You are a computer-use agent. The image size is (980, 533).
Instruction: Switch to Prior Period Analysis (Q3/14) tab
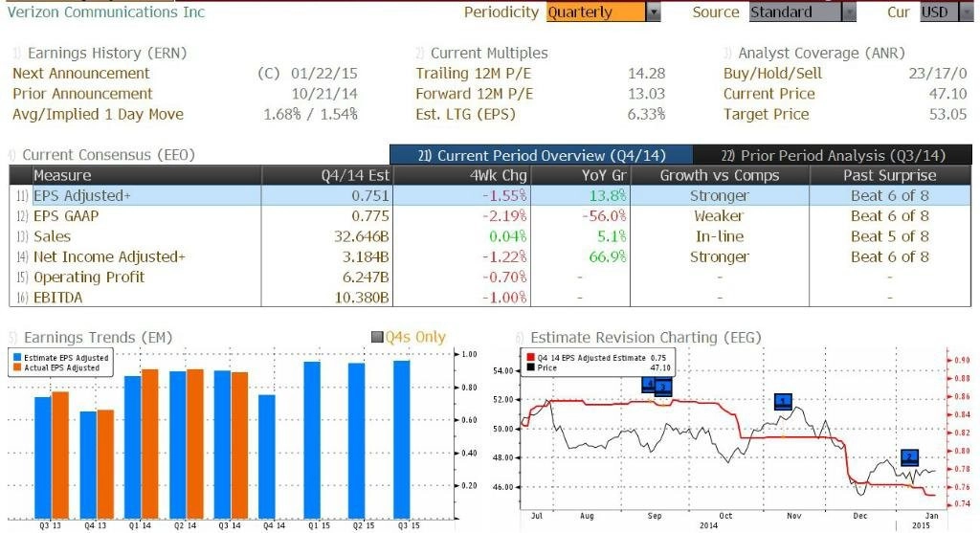click(x=833, y=155)
